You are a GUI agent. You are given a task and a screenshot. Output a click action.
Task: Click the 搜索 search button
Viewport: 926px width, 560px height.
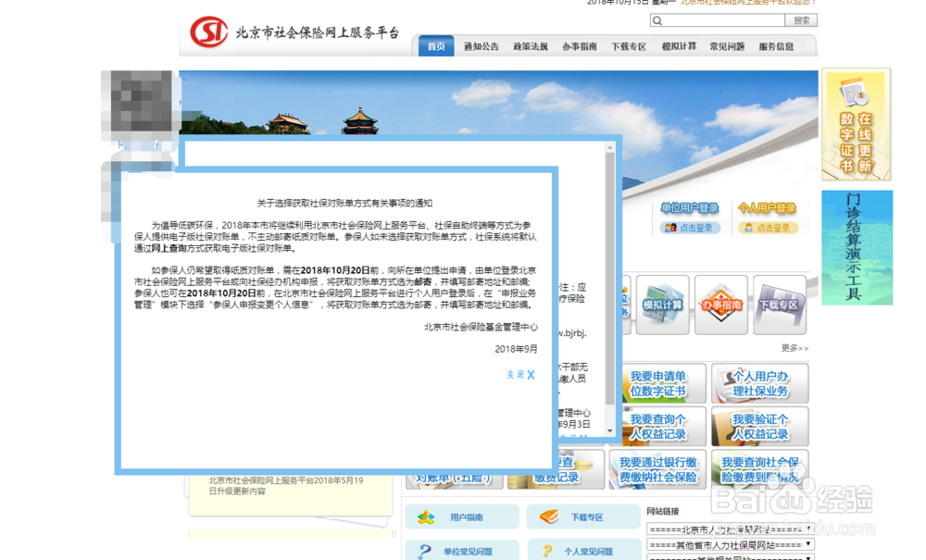click(x=801, y=20)
